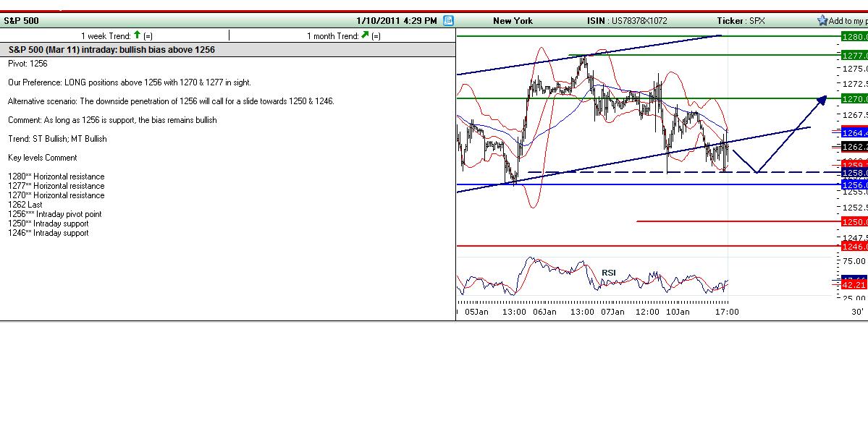This screenshot has height=434, width=868.
Task: Click the "1277** Horizontal resistance" row
Action: (x=56, y=187)
